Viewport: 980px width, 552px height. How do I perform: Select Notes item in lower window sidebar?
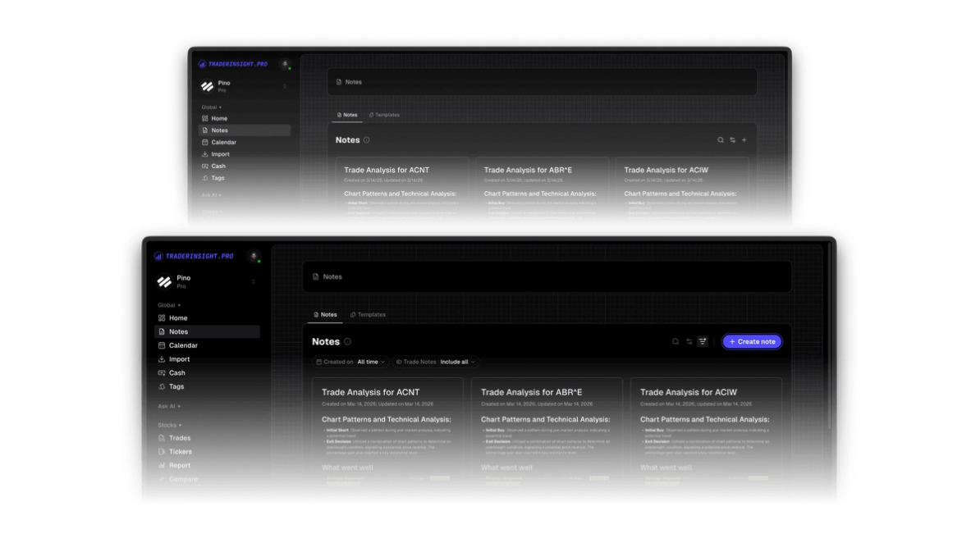[207, 331]
